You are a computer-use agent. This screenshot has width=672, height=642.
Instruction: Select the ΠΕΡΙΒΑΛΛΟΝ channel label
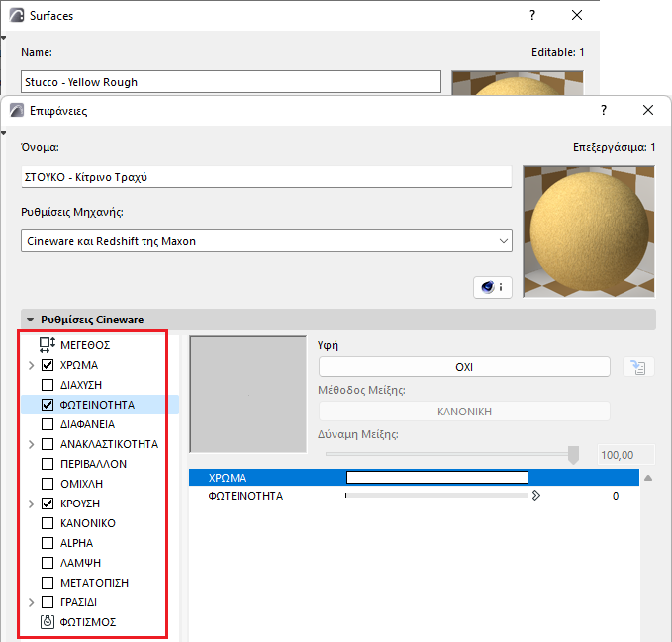coord(93,464)
